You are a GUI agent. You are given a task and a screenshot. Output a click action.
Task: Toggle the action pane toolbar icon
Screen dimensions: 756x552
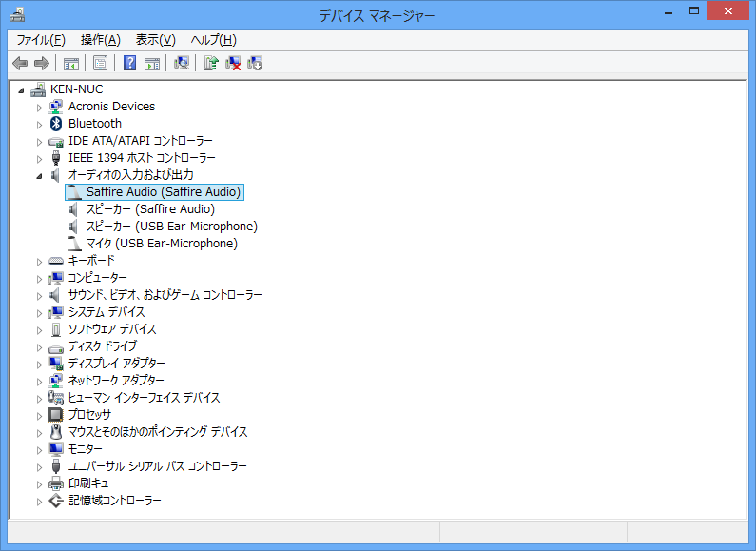click(x=152, y=63)
